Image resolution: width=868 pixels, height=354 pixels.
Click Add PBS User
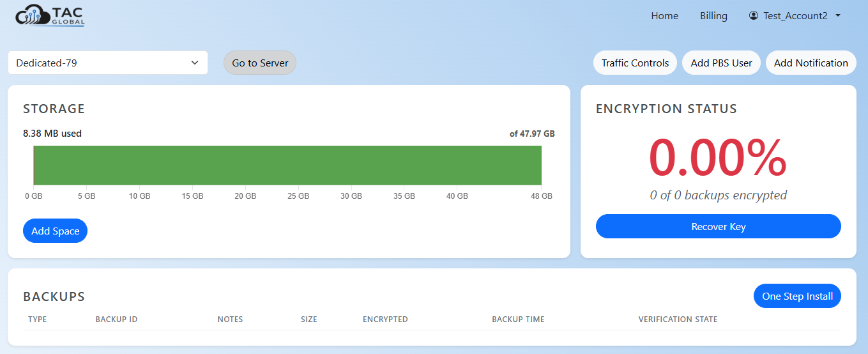coord(721,63)
